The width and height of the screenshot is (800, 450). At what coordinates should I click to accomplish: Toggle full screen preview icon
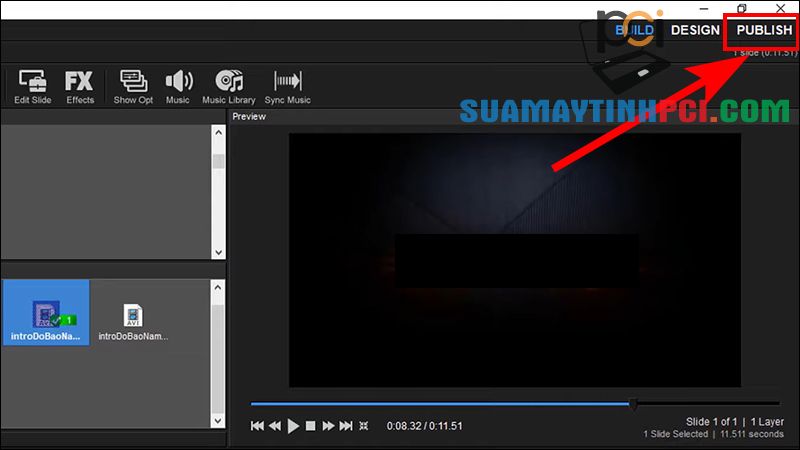[363, 426]
